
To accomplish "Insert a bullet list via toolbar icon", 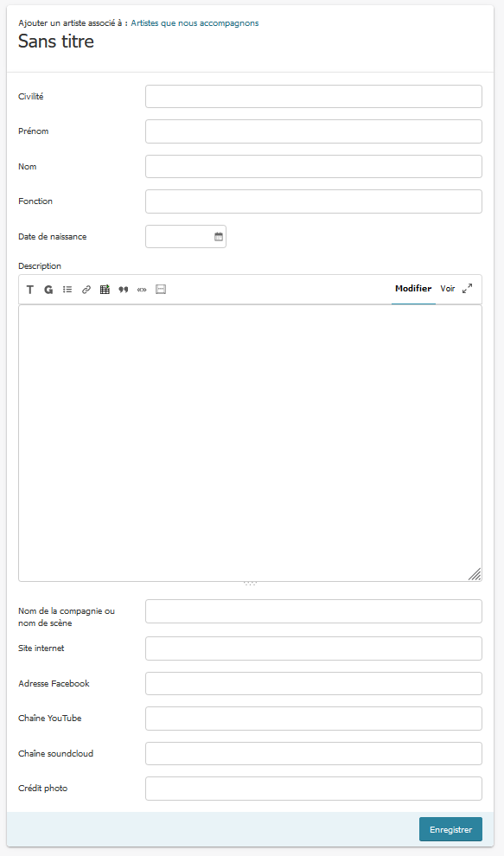I will [67, 290].
